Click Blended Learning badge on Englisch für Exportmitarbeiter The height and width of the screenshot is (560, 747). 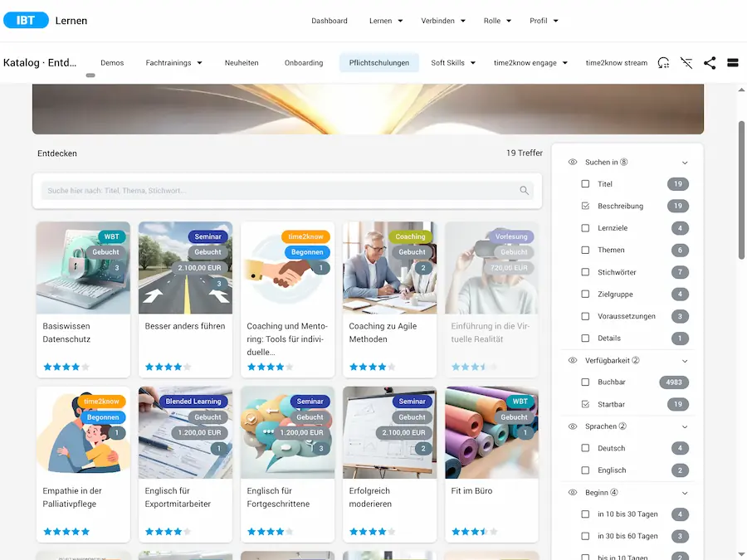(193, 402)
